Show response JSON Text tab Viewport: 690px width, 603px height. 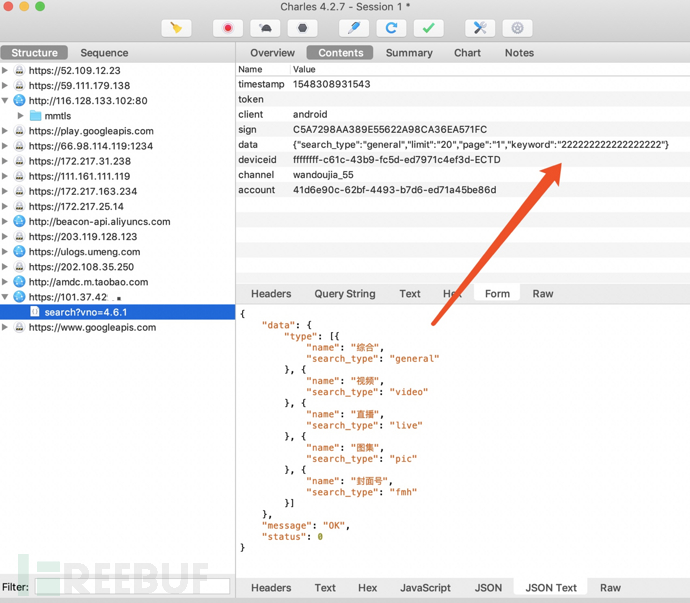click(x=551, y=588)
